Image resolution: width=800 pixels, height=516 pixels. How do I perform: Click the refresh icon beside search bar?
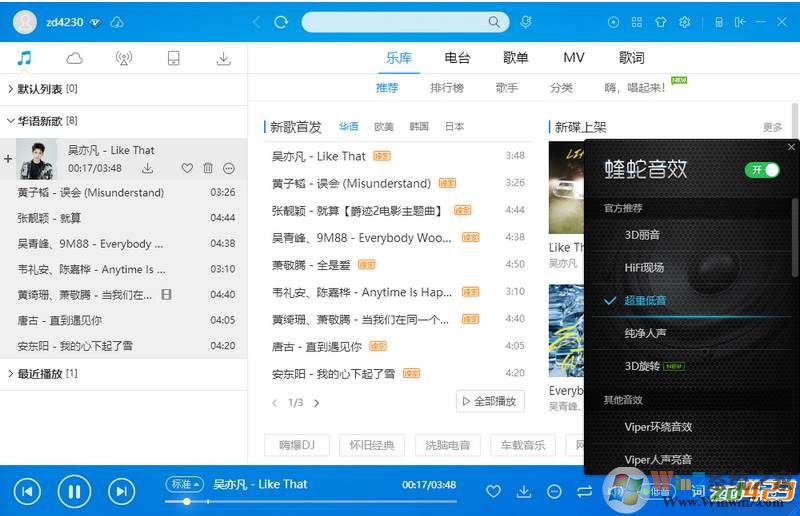click(x=281, y=22)
